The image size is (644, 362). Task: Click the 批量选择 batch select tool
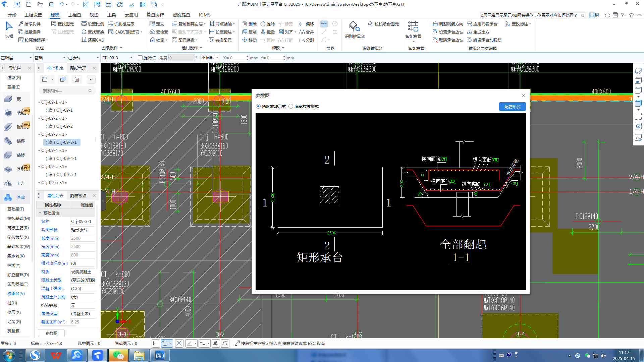coord(30,32)
